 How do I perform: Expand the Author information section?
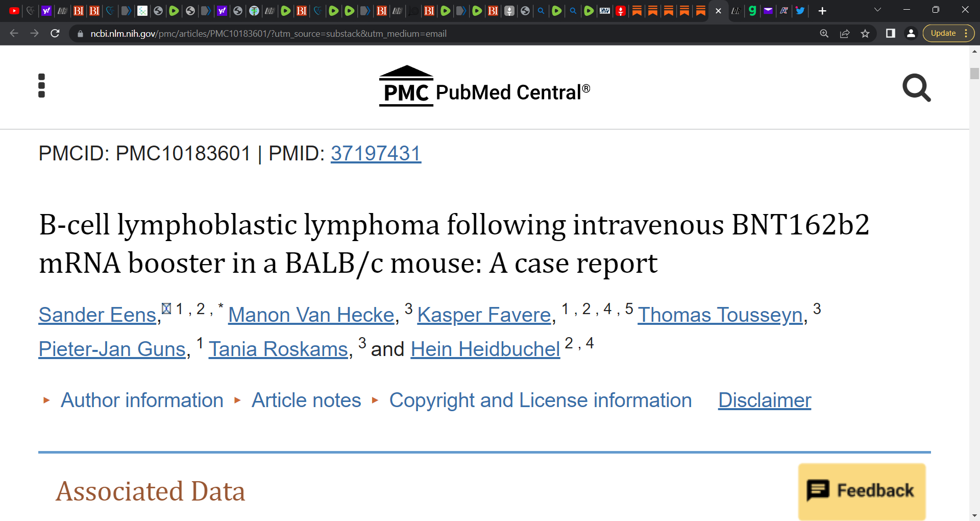pyautogui.click(x=142, y=400)
